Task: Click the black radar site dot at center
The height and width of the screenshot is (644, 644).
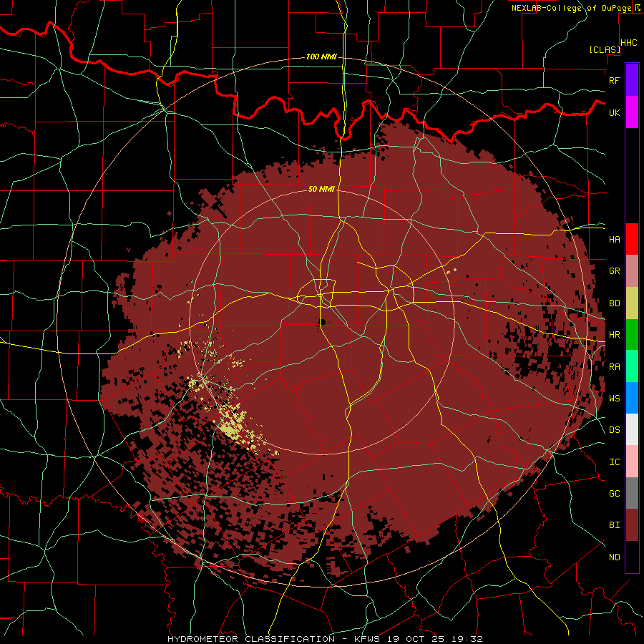Action: click(322, 322)
